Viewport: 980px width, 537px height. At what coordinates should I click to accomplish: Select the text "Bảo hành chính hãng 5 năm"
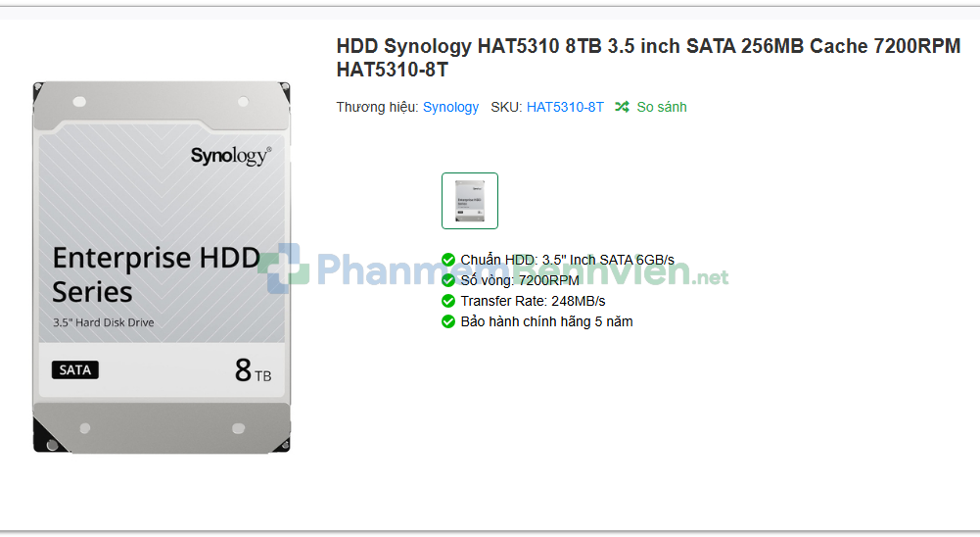(547, 321)
